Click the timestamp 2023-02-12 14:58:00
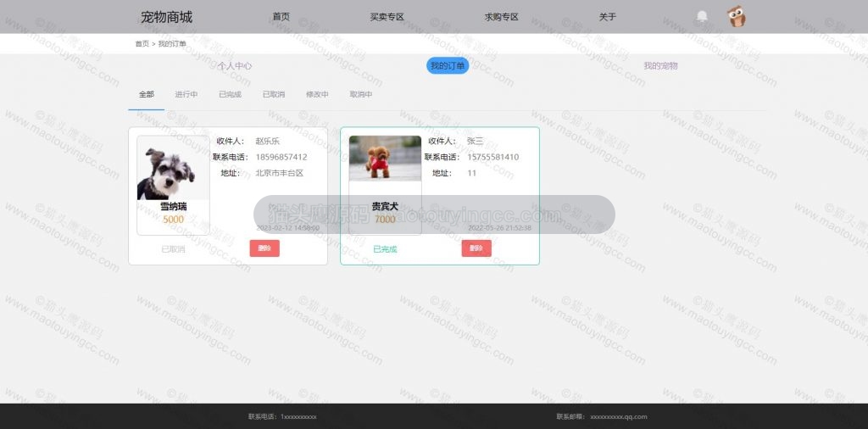Image resolution: width=868 pixels, height=429 pixels. coord(288,227)
